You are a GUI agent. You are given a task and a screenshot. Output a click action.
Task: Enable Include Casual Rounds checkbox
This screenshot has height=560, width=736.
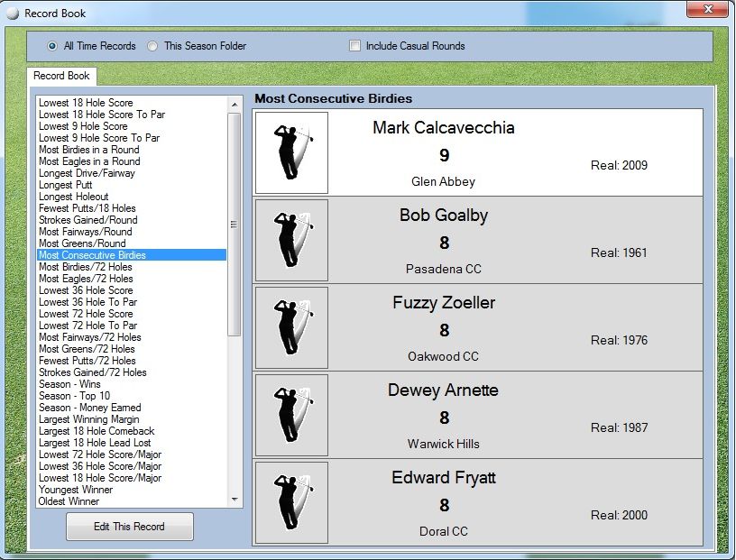355,46
